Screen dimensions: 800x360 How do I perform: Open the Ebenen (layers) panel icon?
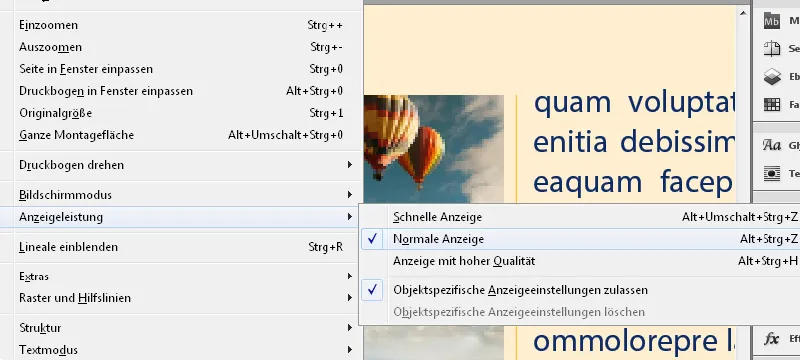coord(771,76)
